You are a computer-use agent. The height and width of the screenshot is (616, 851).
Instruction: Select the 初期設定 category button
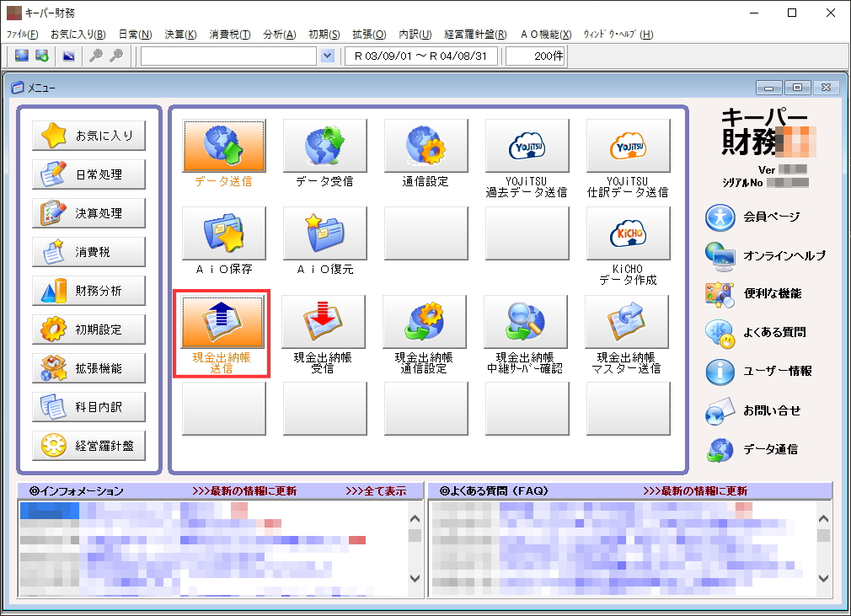click(89, 329)
